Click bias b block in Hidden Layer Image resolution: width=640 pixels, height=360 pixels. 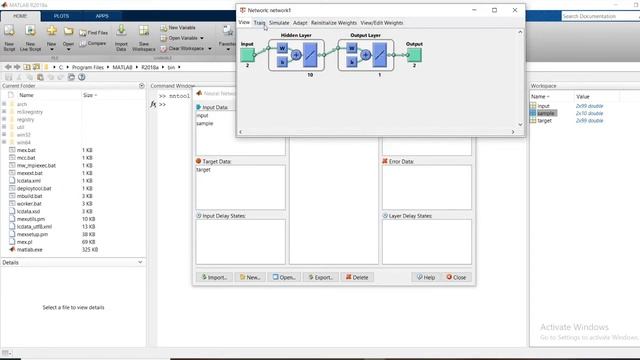[282, 62]
